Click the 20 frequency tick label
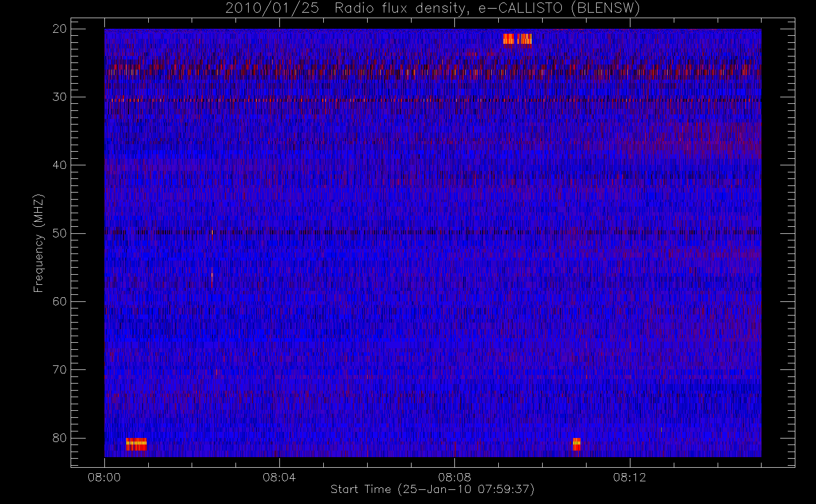The height and width of the screenshot is (504, 816). (x=60, y=29)
